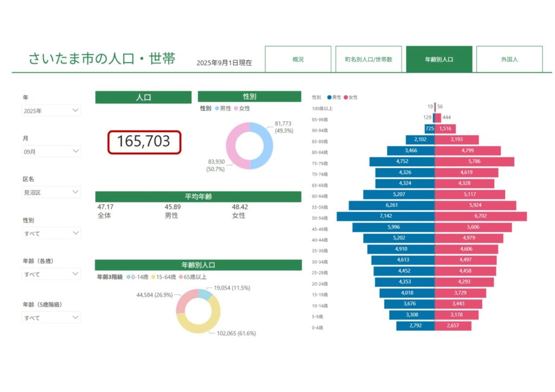Expand the 年 dropdown showing 2025年
This screenshot has height=392, width=555.
[51, 110]
